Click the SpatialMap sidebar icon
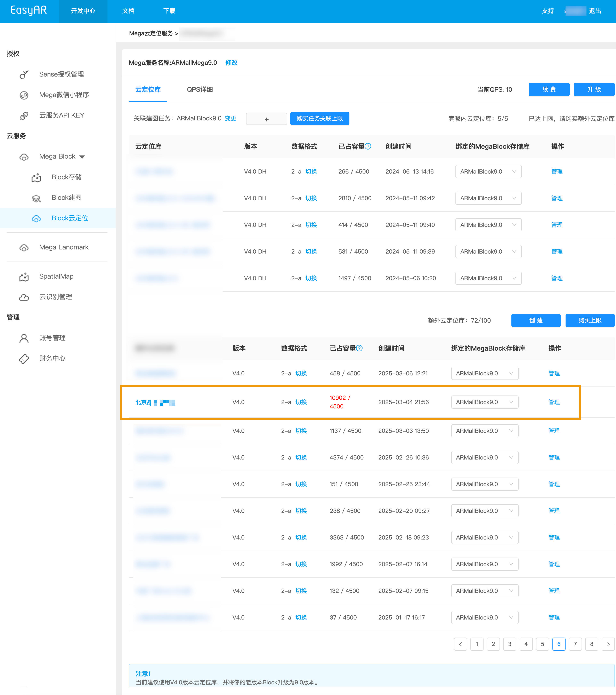The image size is (616, 695). tap(24, 277)
